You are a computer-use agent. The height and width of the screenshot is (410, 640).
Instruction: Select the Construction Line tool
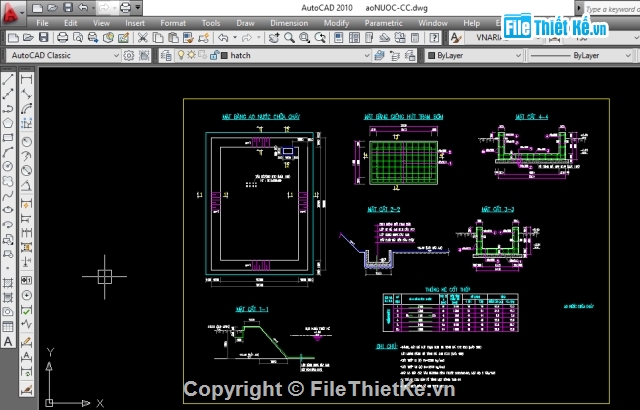(8, 94)
